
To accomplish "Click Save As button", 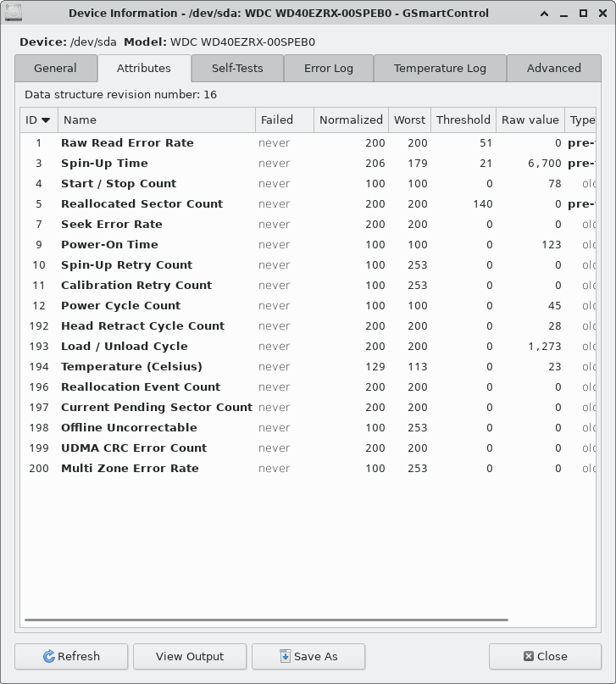I will pyautogui.click(x=308, y=656).
